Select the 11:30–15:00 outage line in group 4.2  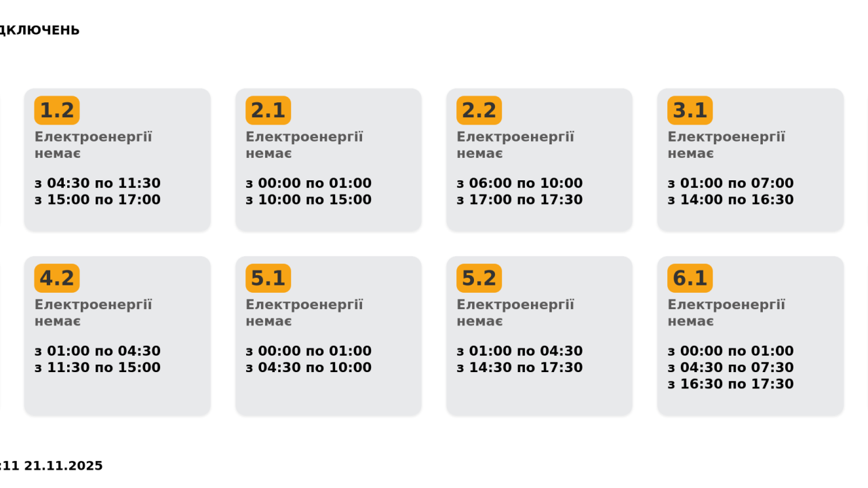pyautogui.click(x=98, y=368)
